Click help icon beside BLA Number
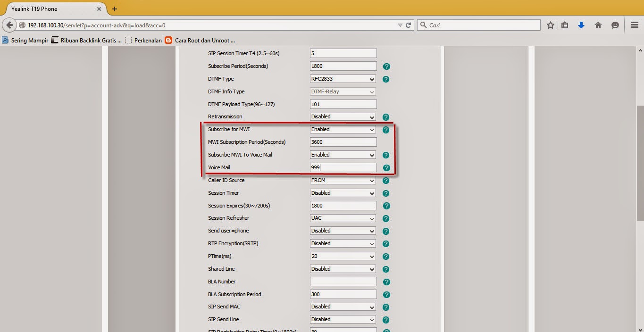This screenshot has width=644, height=332. [x=386, y=282]
